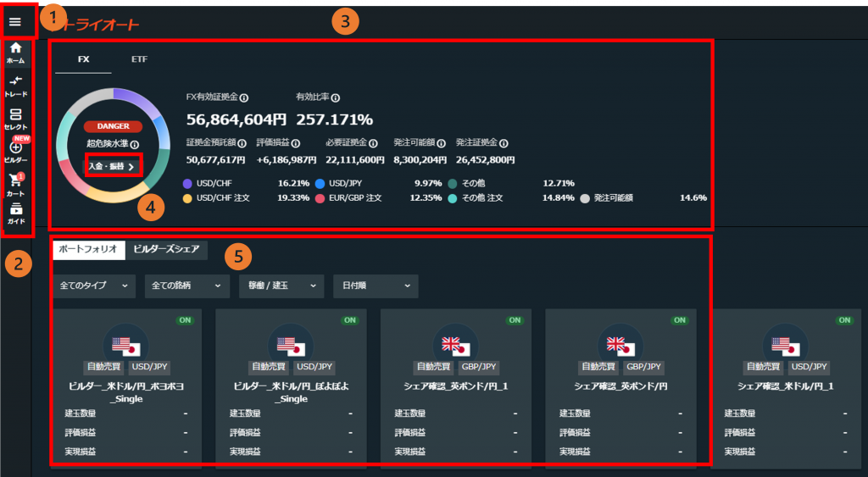Select the ビルダーズシェア tab

click(x=167, y=250)
